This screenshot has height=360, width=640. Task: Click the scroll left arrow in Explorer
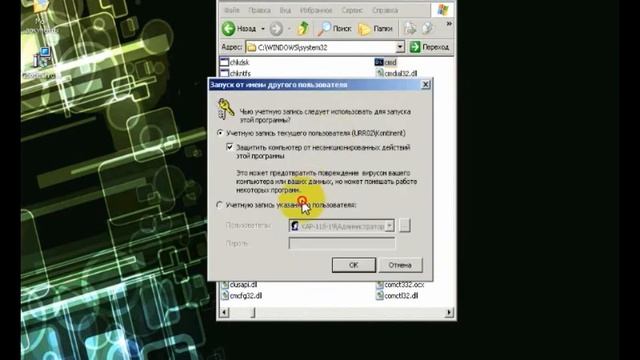tap(224, 313)
